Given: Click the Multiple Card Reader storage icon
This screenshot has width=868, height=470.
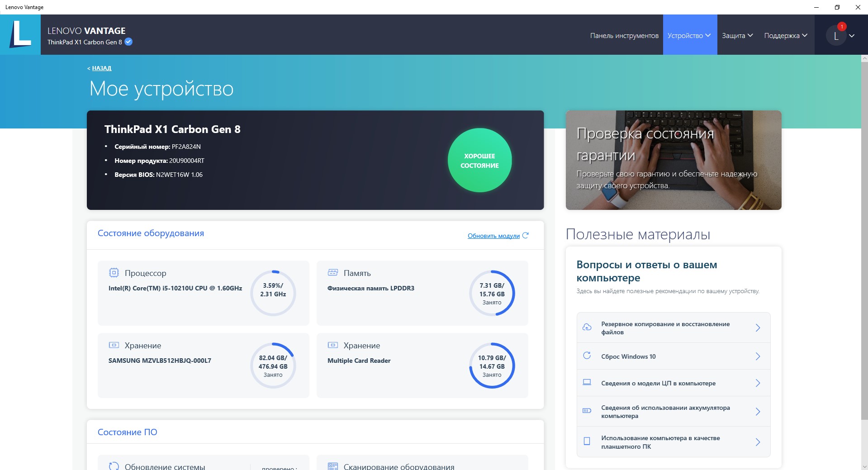Looking at the screenshot, I should (x=332, y=345).
